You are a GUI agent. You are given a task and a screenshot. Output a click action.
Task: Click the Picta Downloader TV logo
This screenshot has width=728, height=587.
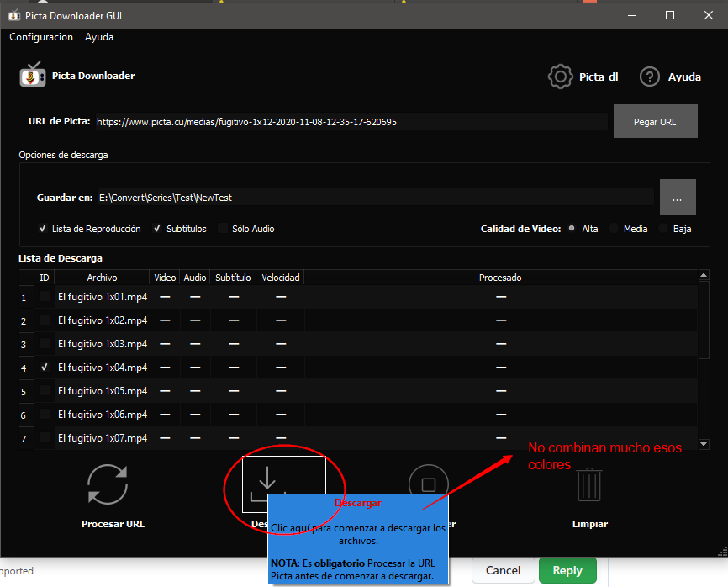31,74
